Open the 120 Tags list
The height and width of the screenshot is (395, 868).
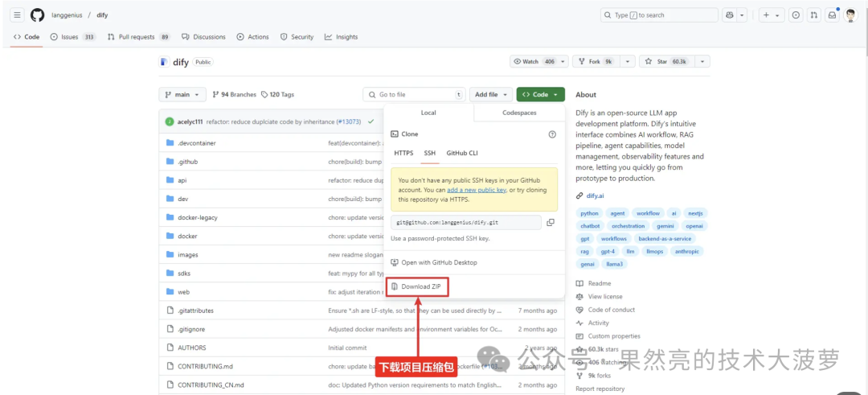tap(277, 95)
